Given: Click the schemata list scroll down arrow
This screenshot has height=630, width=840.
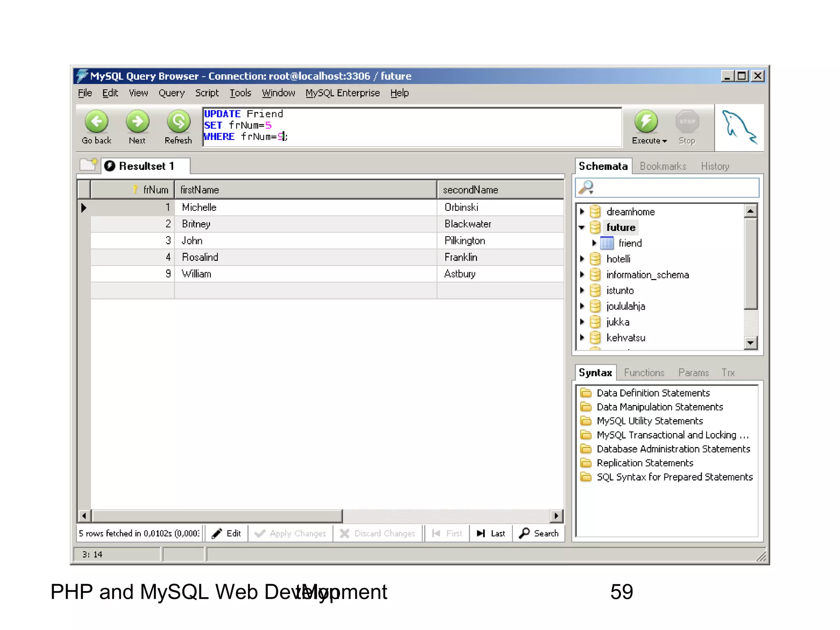Looking at the screenshot, I should click(x=751, y=342).
